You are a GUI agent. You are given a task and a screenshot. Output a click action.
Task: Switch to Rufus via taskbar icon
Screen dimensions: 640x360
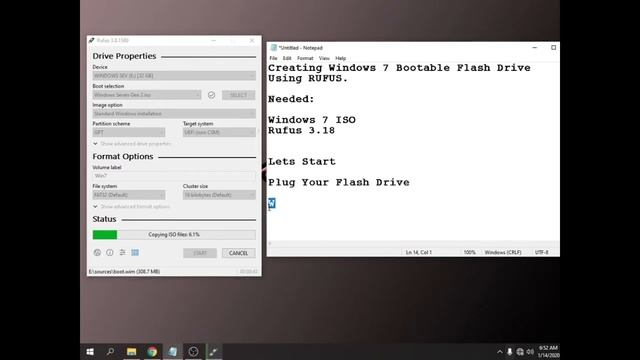pos(213,351)
